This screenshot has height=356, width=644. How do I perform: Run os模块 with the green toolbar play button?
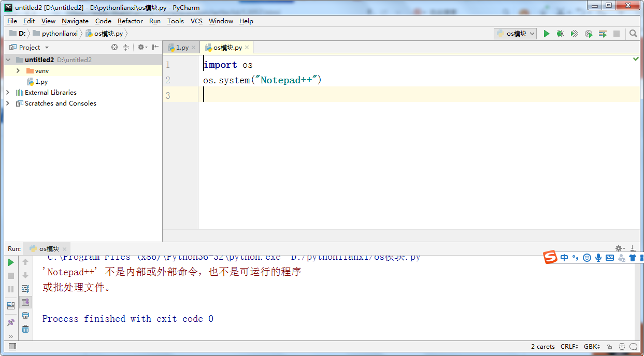[546, 34]
